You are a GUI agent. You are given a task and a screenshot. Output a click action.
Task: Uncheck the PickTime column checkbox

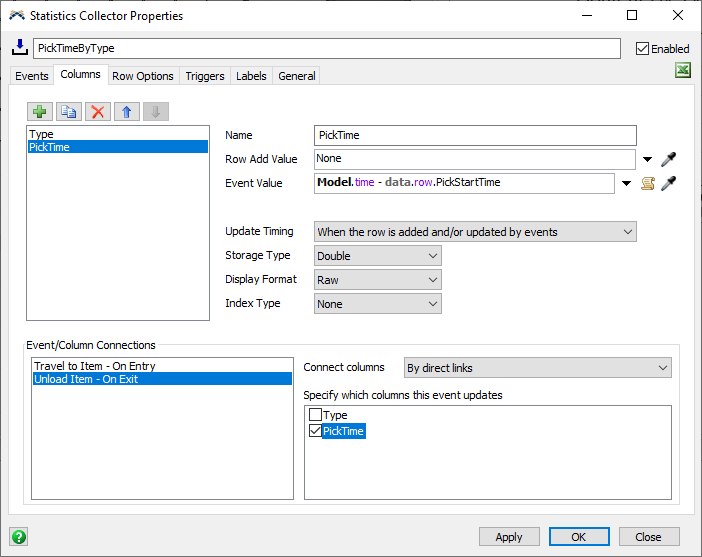tap(316, 431)
